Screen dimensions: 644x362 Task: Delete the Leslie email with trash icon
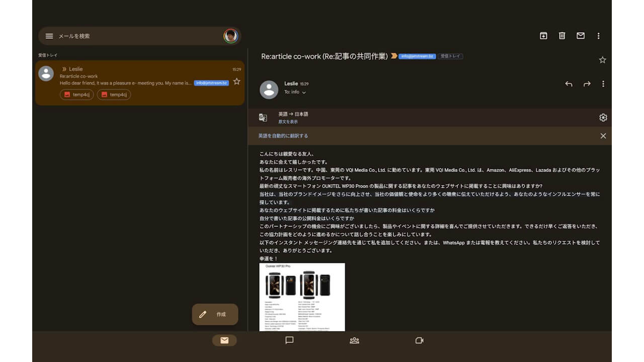click(x=561, y=36)
